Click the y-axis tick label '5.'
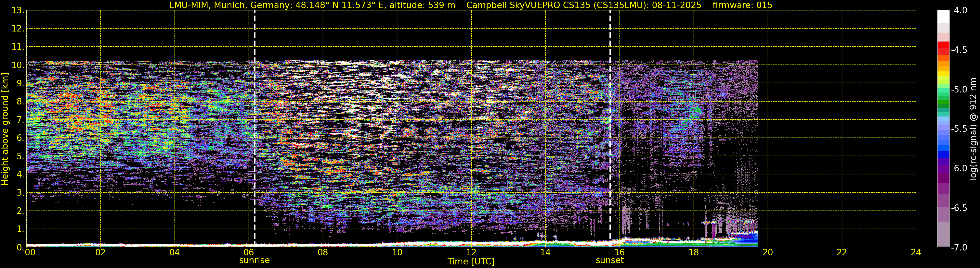 pyautogui.click(x=20, y=156)
